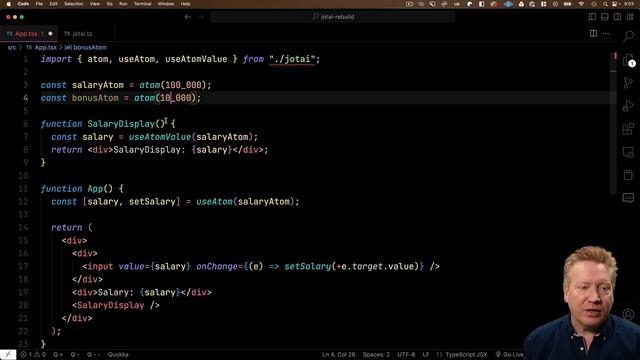The image size is (640, 360).
Task: Toggle the Secondary Side Bar layout button
Action: (x=618, y=17)
